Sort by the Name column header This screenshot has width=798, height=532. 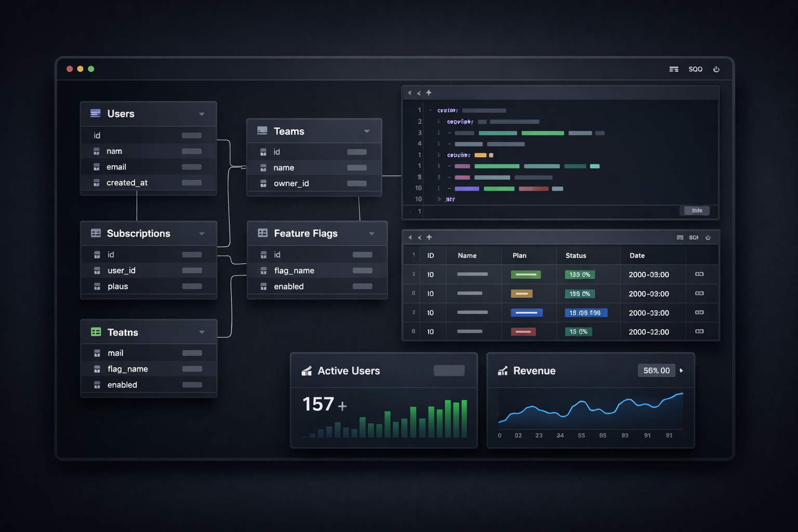click(467, 256)
